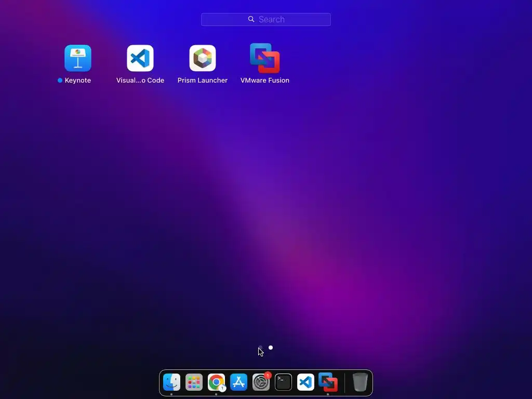Click the Launchpad icon in the Dock
532x399 pixels.
pos(194,382)
